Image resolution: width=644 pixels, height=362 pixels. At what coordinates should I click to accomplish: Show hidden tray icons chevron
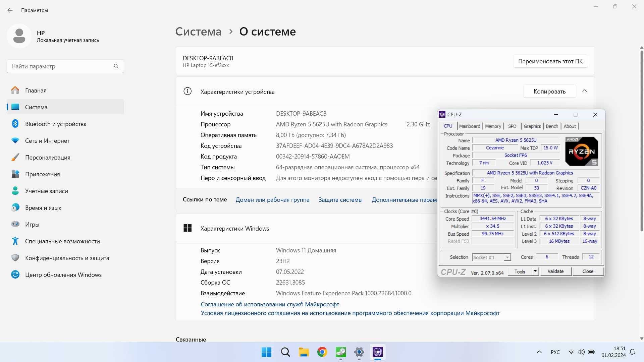coord(539,352)
